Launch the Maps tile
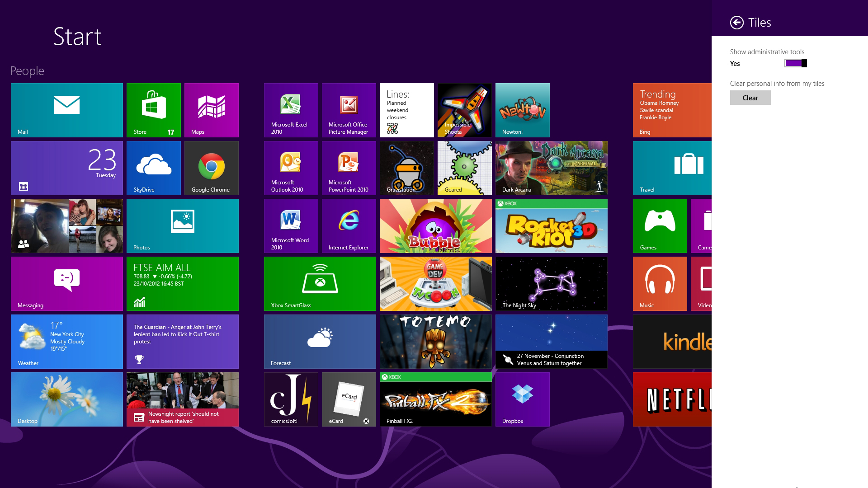The width and height of the screenshot is (868, 488). click(x=212, y=110)
